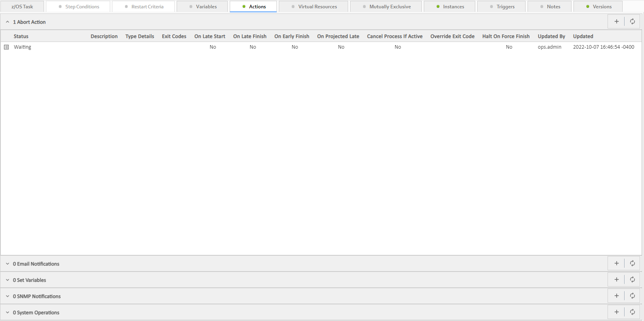Viewport: 644px width, 321px height.
Task: Refresh the Abort Action list
Action: (632, 22)
